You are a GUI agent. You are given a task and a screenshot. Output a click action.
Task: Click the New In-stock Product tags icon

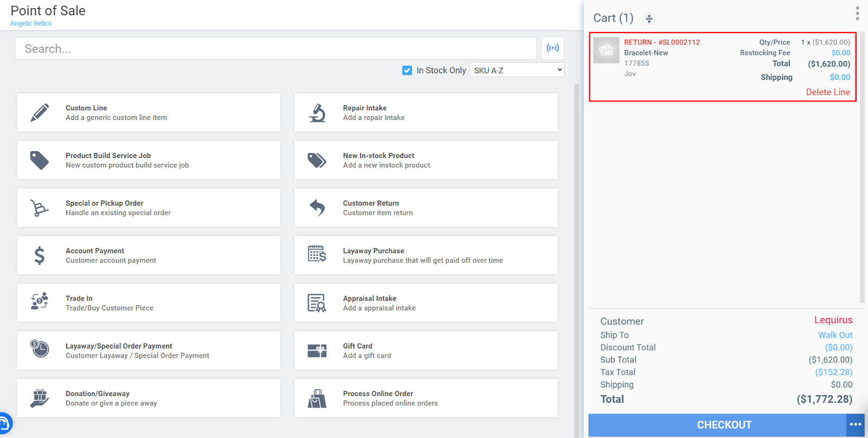pyautogui.click(x=317, y=160)
